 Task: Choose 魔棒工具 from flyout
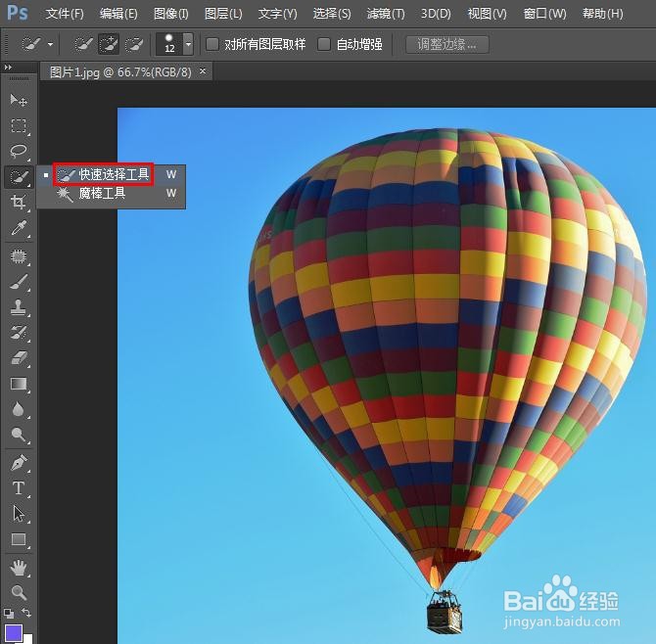point(112,193)
